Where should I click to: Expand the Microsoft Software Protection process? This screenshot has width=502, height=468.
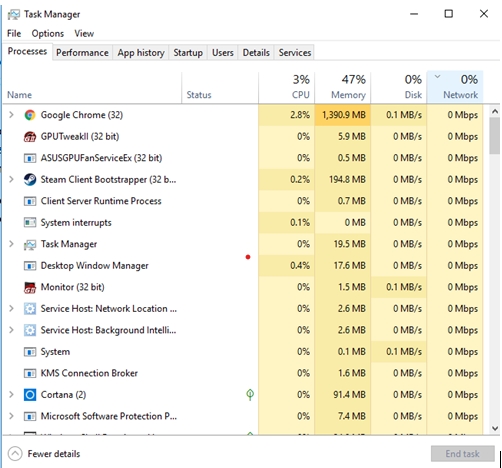(x=11, y=416)
